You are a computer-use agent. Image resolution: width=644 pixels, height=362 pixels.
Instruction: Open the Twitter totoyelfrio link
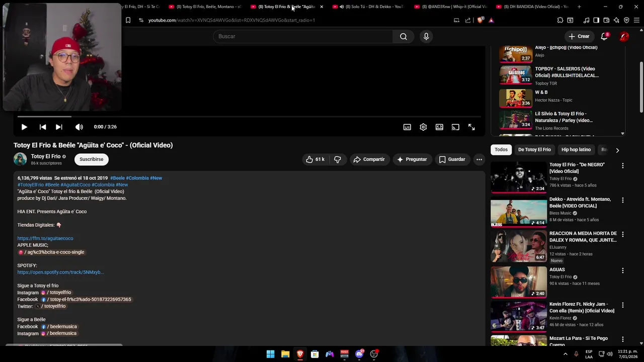50,306
